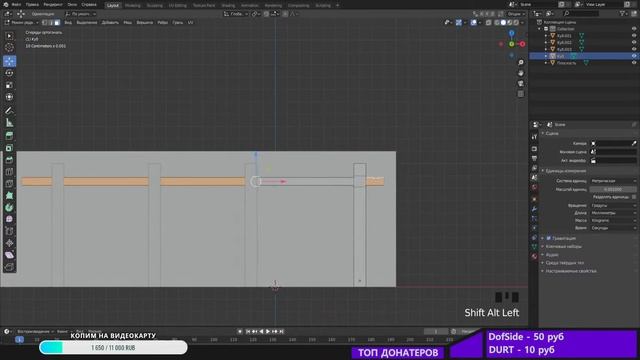
Task: Select the Shrink/Fatten tool
Action: [9, 243]
